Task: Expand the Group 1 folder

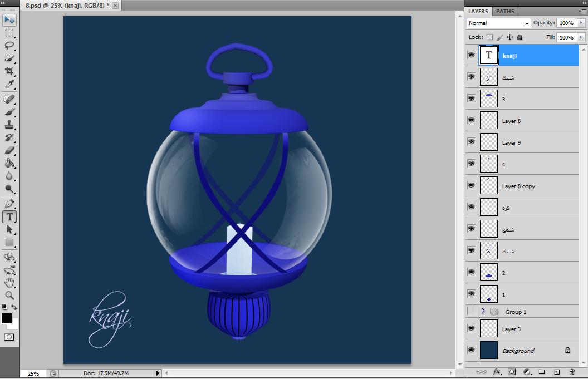Action: (483, 312)
